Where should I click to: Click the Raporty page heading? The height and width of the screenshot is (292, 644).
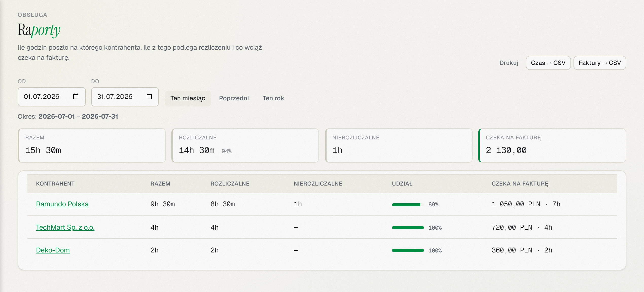tap(39, 30)
